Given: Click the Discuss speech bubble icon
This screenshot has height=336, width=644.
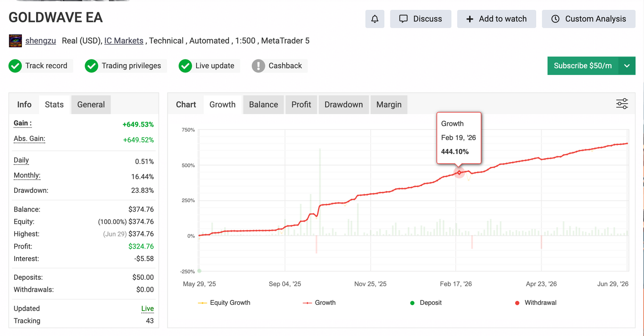Looking at the screenshot, I should click(x=403, y=19).
